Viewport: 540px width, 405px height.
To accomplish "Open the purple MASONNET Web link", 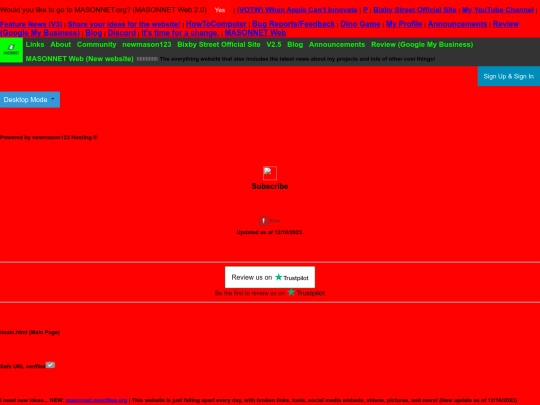I will [255, 33].
